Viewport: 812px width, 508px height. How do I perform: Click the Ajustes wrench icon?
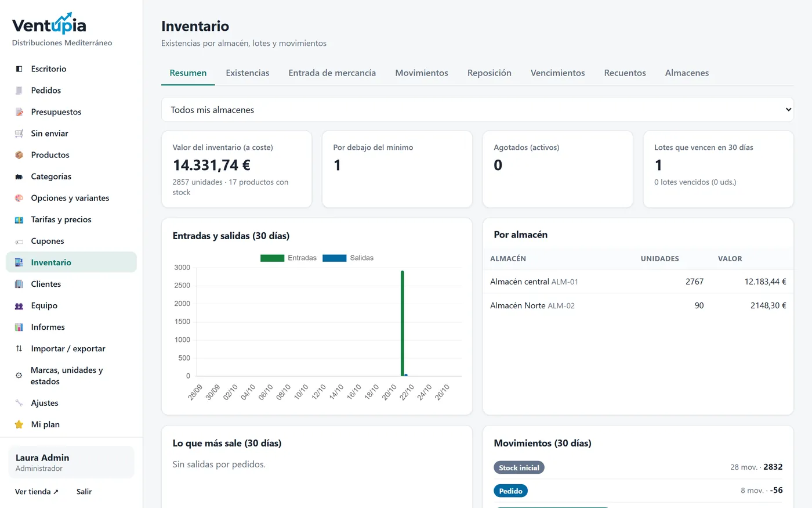[x=19, y=403]
